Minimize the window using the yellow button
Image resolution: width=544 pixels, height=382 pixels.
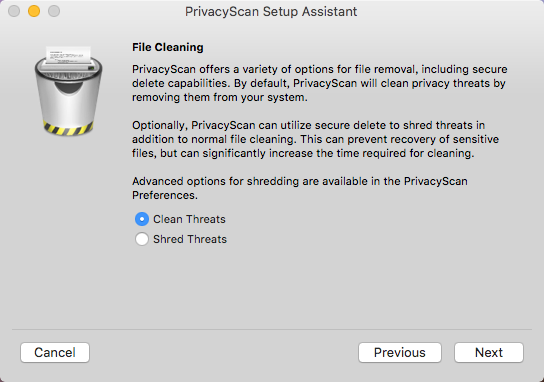[x=34, y=11]
